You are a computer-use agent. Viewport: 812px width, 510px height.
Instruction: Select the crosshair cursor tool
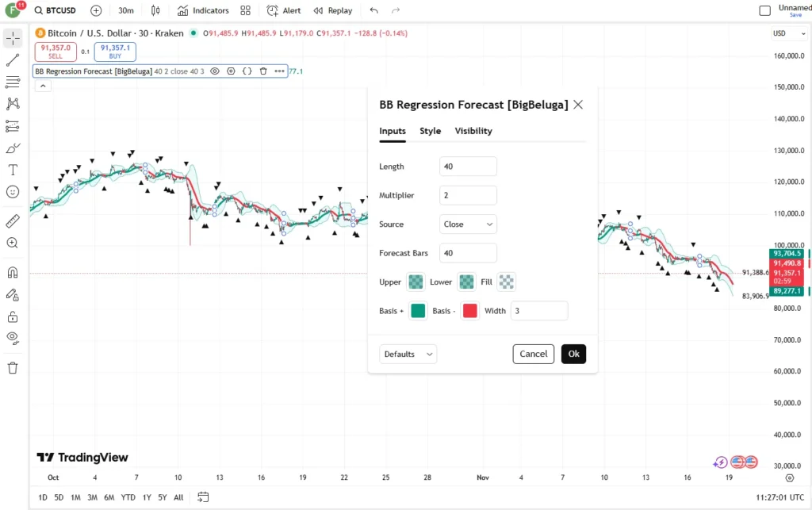click(x=13, y=38)
